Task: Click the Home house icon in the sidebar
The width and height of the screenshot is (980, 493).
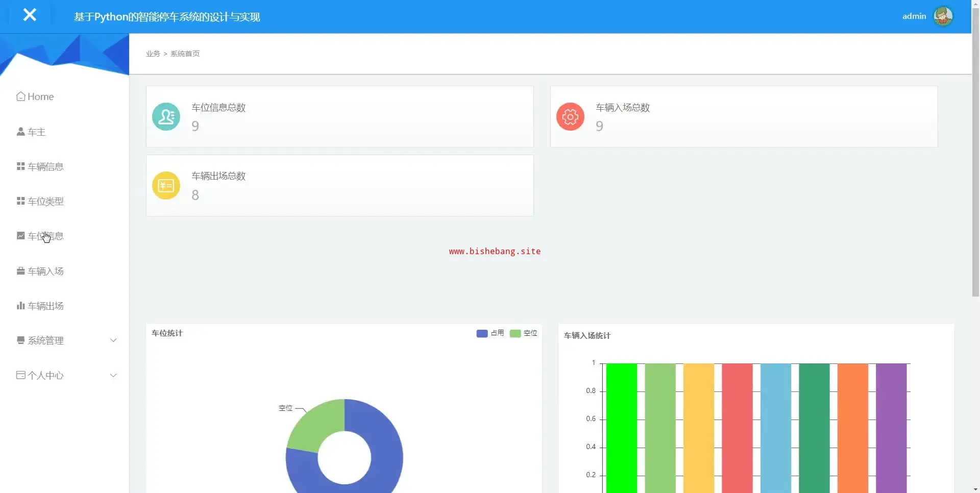Action: [21, 96]
